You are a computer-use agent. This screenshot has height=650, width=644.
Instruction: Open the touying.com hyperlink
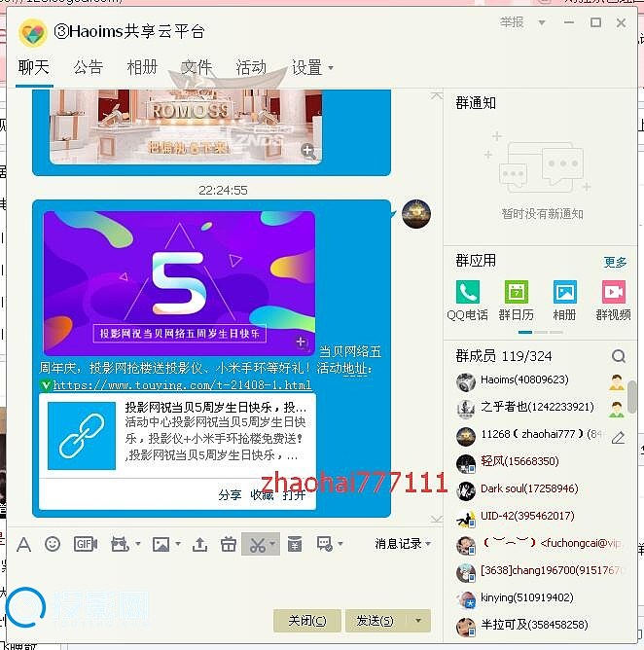click(182, 385)
